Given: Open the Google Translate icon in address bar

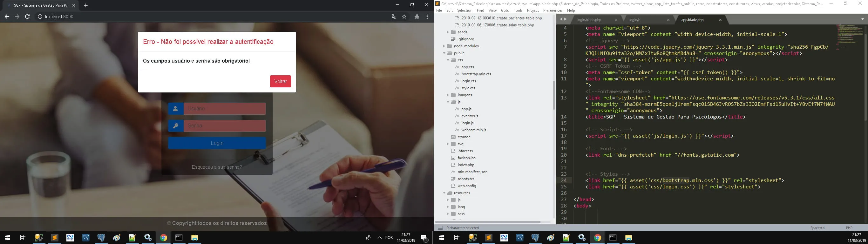Looking at the screenshot, I should 394,17.
